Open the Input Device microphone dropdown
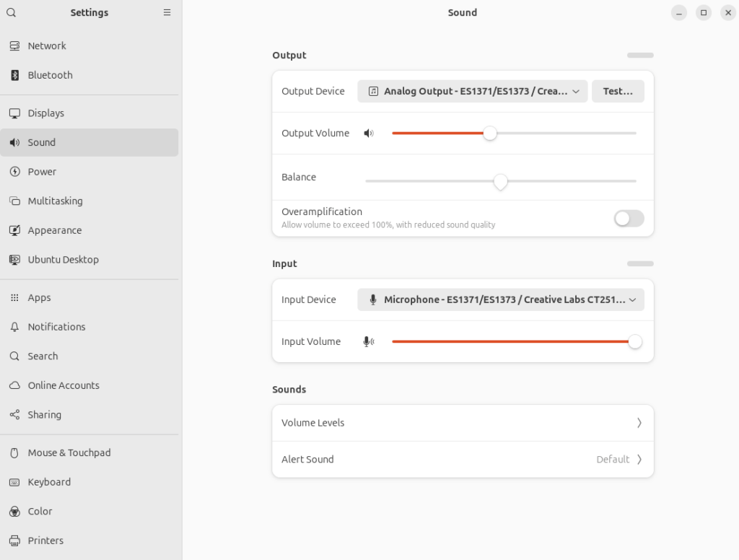The height and width of the screenshot is (560, 739). pyautogui.click(x=500, y=299)
